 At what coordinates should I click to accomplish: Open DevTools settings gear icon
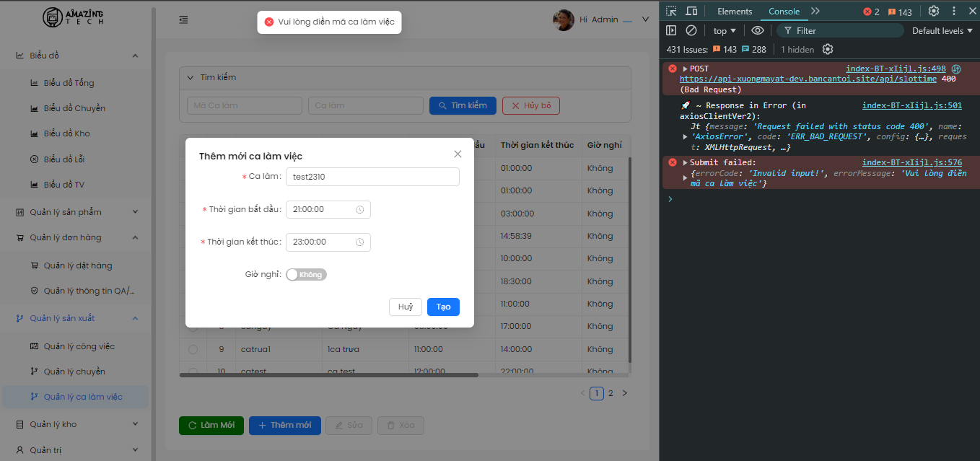click(934, 11)
